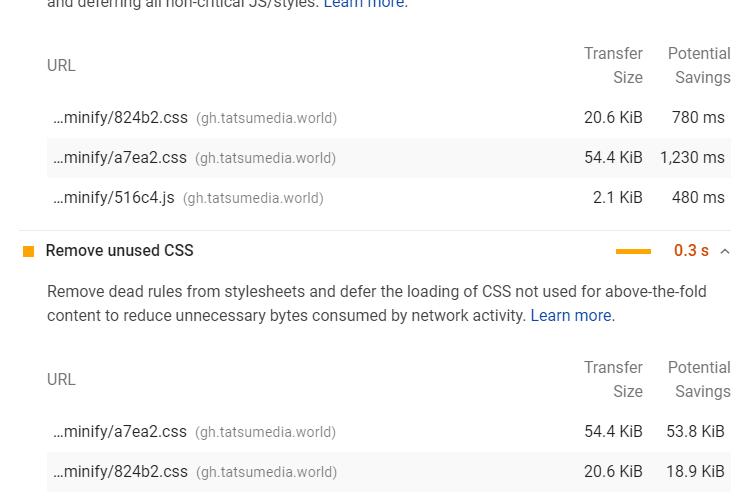
Task: Select the 1,230 ms potential savings value
Action: (692, 158)
